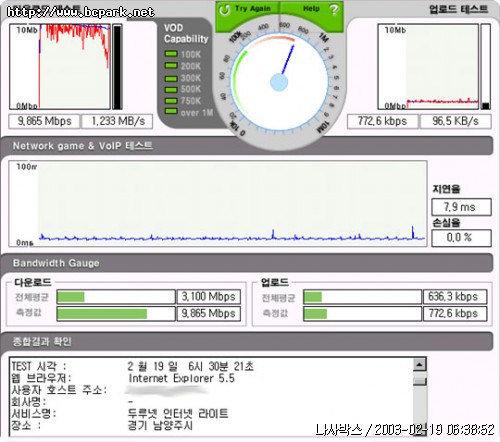This screenshot has height=442, width=500.
Task: Click the results box scroll up arrow
Action: pos(420,364)
